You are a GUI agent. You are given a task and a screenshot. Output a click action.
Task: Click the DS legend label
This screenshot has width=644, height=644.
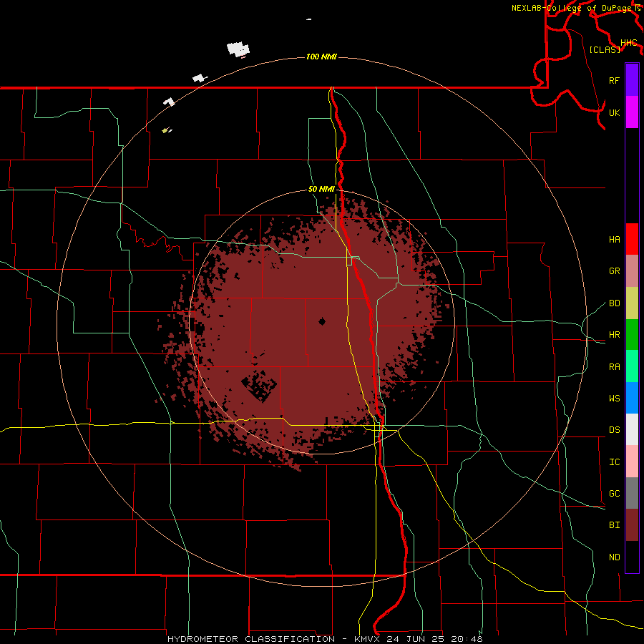(x=614, y=430)
